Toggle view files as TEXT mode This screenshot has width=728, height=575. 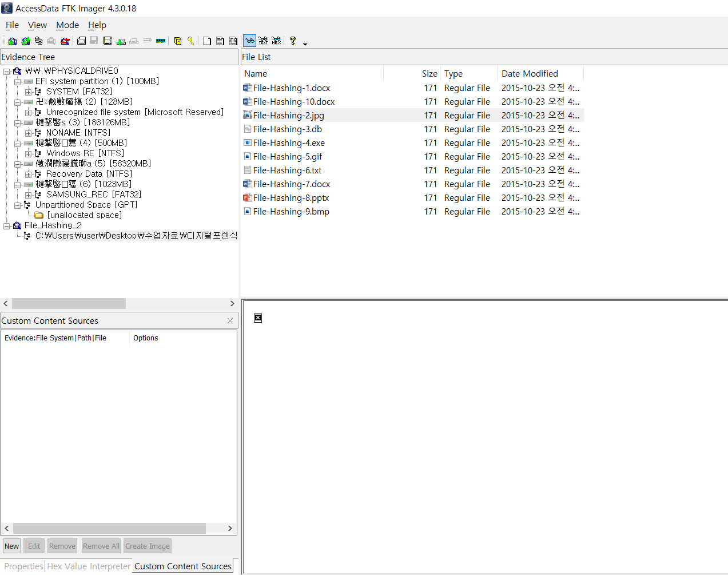tap(263, 41)
